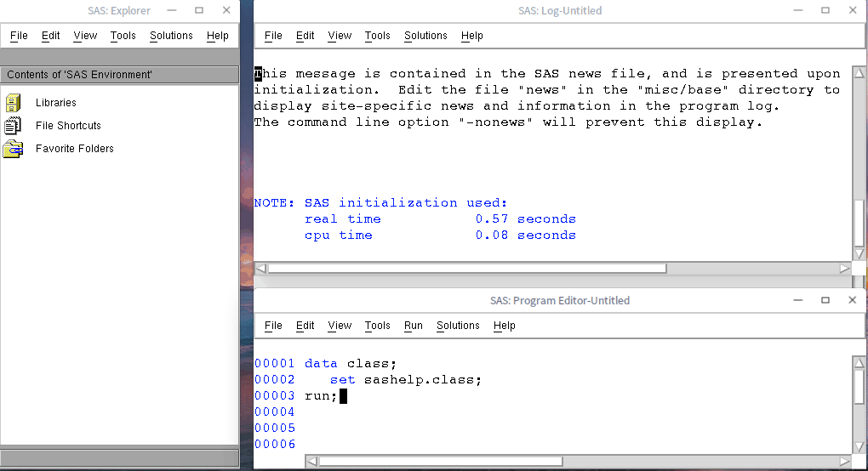Click the 'SAS: Program Editor-Untitled' title bar
Viewport: 868px width, 471px height.
[560, 300]
